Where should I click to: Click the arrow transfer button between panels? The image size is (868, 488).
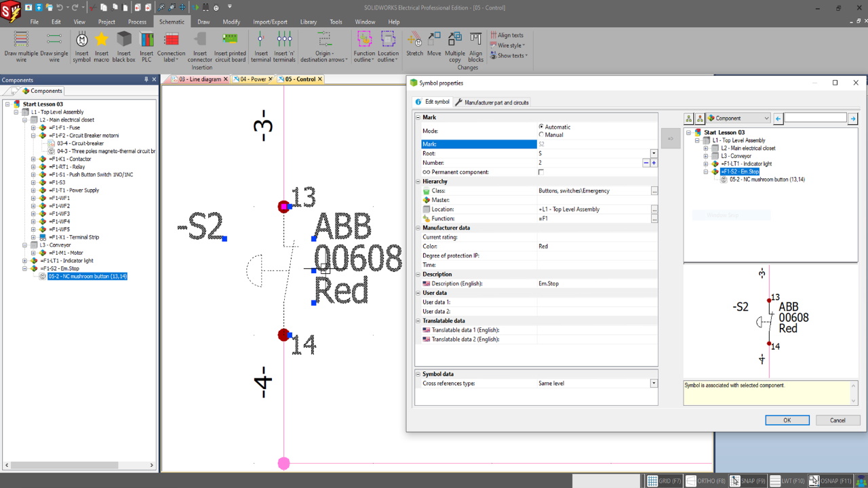pyautogui.click(x=670, y=138)
